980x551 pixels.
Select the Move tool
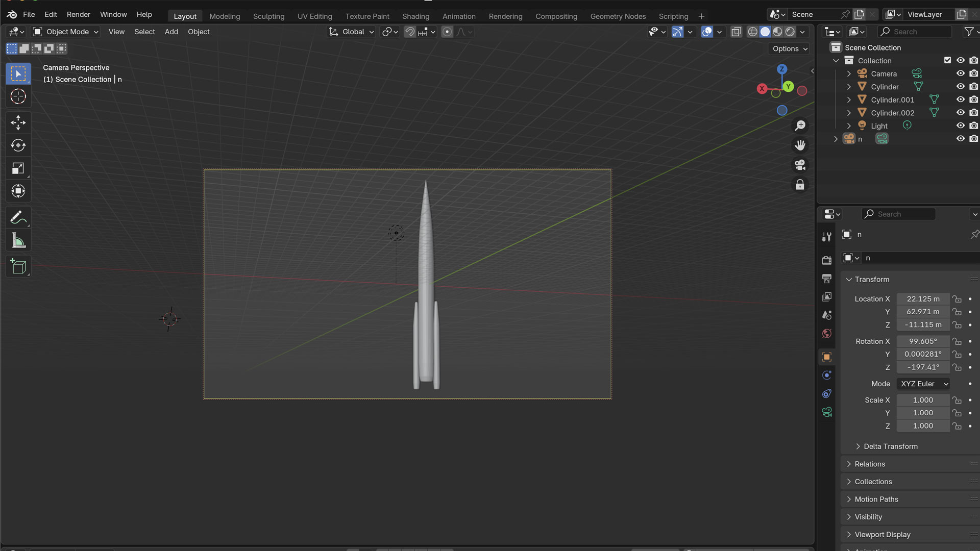[18, 122]
